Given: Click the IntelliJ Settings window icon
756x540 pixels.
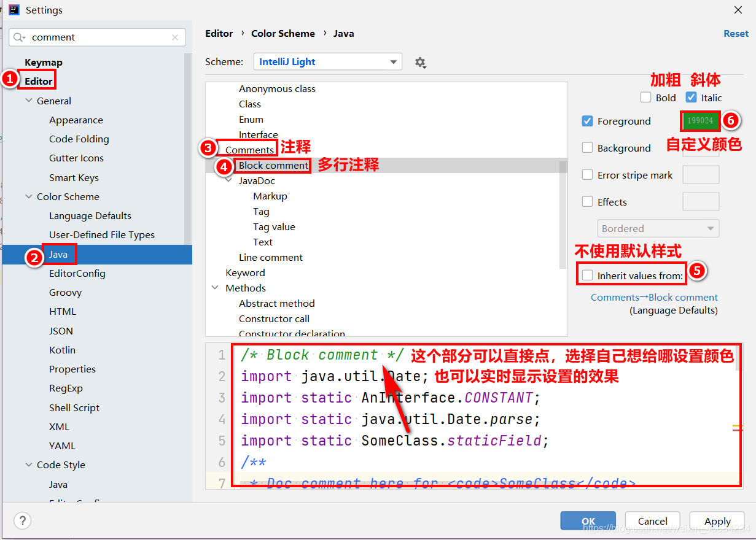Looking at the screenshot, I should point(14,10).
